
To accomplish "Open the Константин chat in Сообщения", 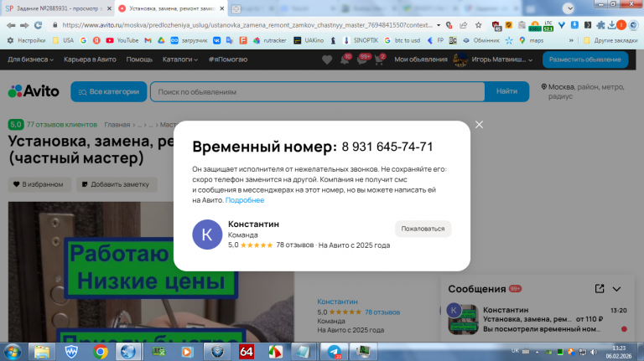I will (x=538, y=320).
